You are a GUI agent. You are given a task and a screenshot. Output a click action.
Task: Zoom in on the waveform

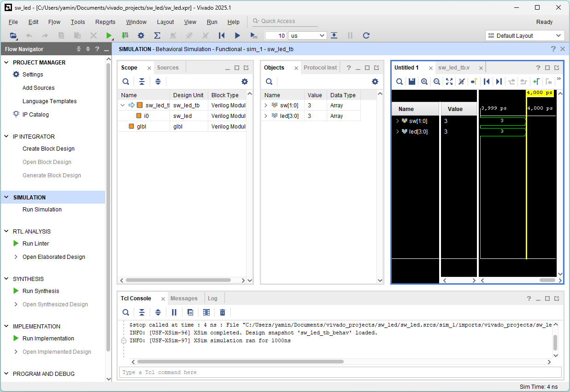pos(424,82)
